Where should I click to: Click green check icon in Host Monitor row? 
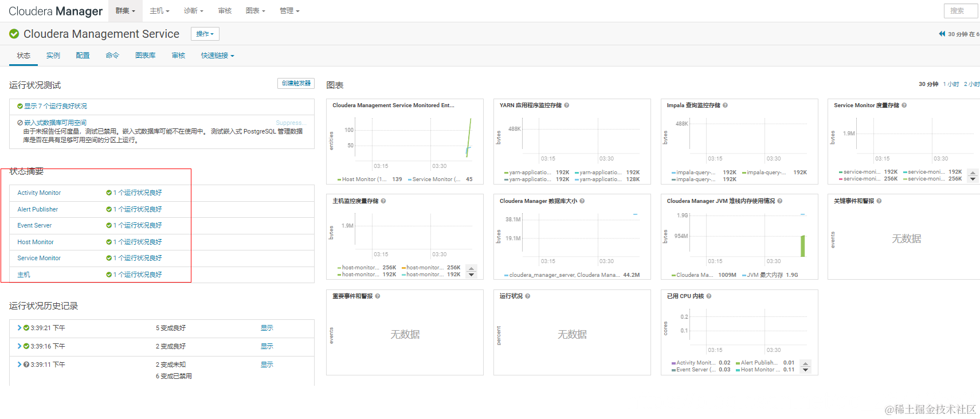(x=109, y=242)
